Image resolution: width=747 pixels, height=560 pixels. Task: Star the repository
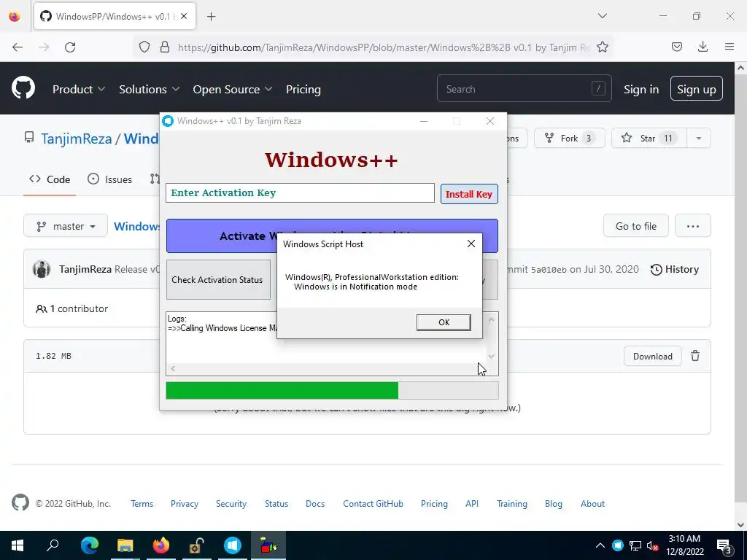tap(649, 138)
